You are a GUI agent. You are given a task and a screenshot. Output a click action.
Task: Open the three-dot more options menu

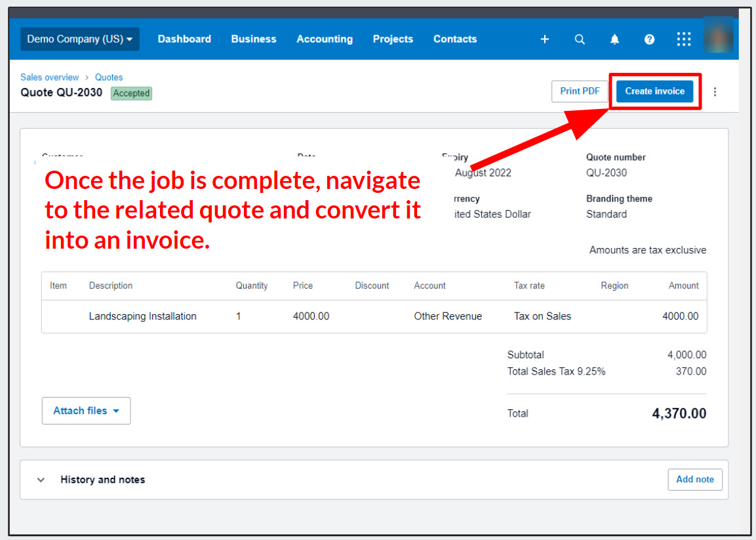point(715,92)
